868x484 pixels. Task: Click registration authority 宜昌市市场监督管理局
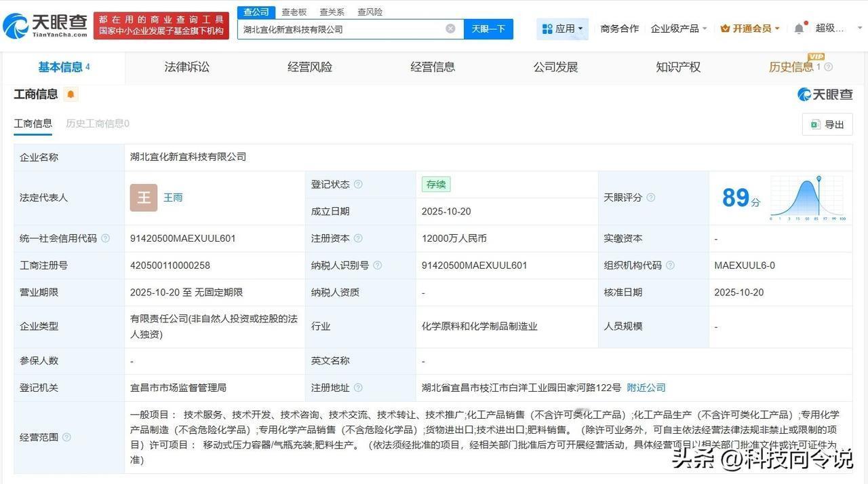point(178,388)
